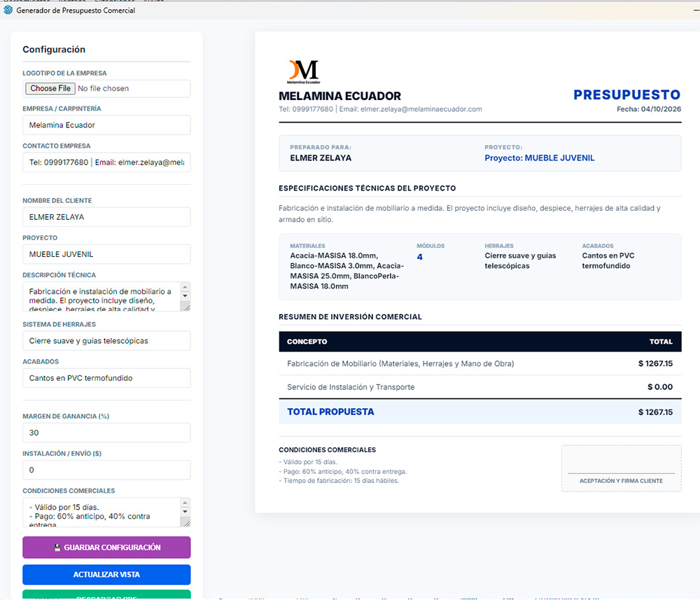Click the '$ 0.00' installation amount
Viewport: 700px width, 600px height.
(x=660, y=387)
